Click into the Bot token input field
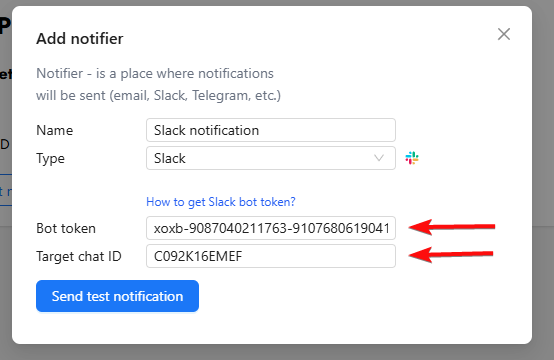 tap(271, 228)
